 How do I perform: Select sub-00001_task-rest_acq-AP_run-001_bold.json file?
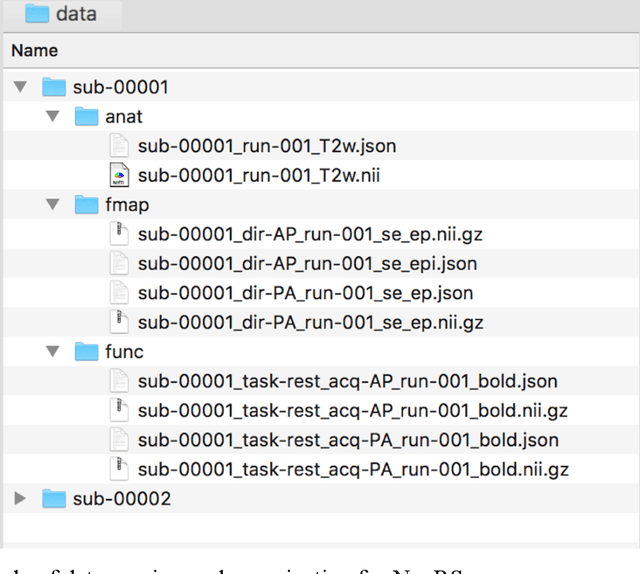pos(347,381)
